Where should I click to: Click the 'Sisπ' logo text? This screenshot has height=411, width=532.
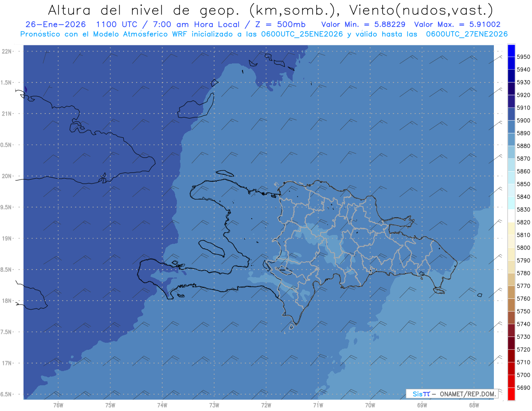coord(421,394)
